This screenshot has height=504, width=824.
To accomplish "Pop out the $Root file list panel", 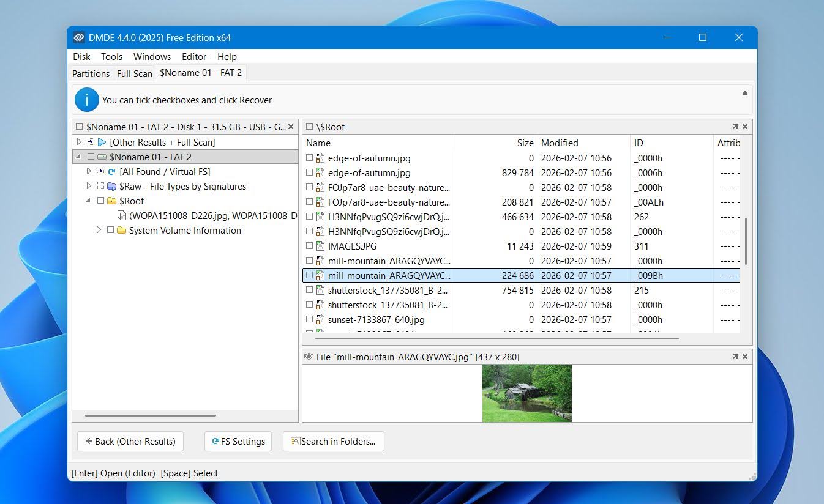I will pyautogui.click(x=735, y=127).
